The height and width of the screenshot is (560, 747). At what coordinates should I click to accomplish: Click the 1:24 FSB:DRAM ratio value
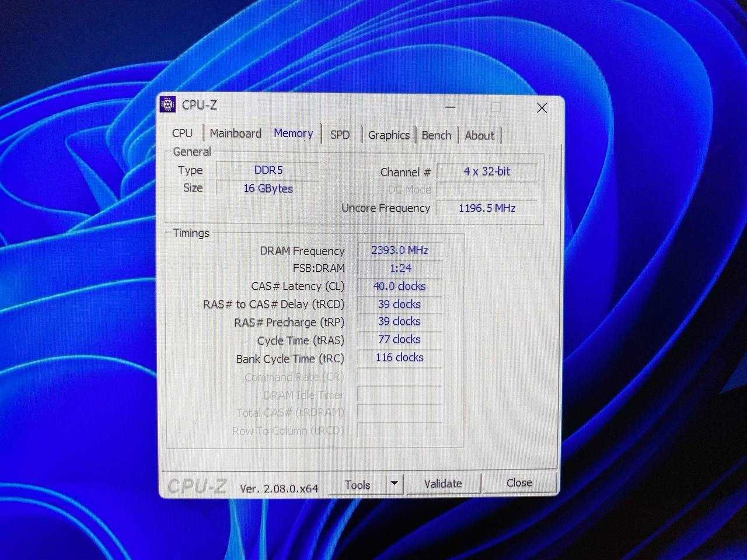tap(400, 268)
